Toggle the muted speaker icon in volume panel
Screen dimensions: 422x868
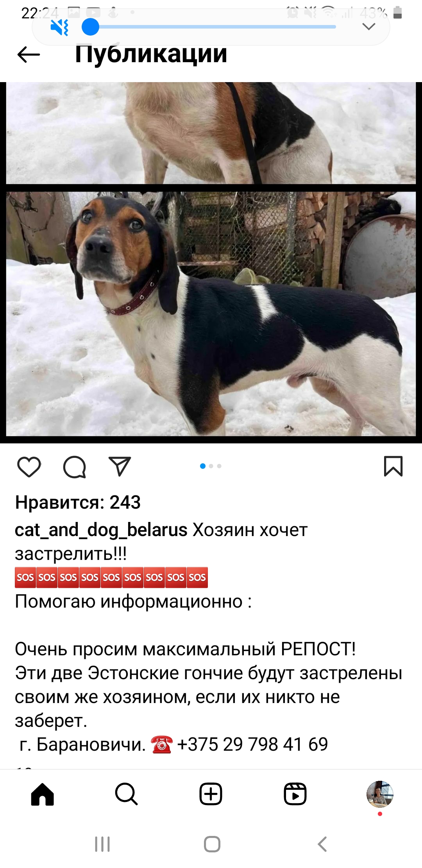[x=59, y=27]
